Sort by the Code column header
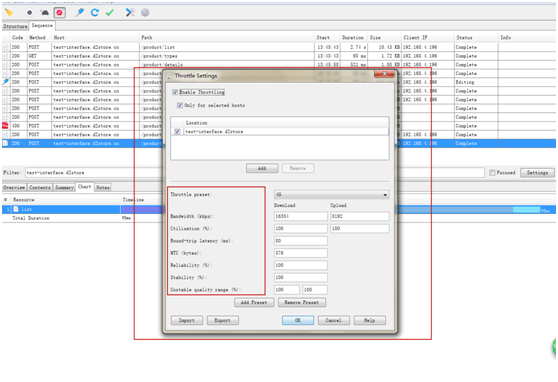 [18, 37]
